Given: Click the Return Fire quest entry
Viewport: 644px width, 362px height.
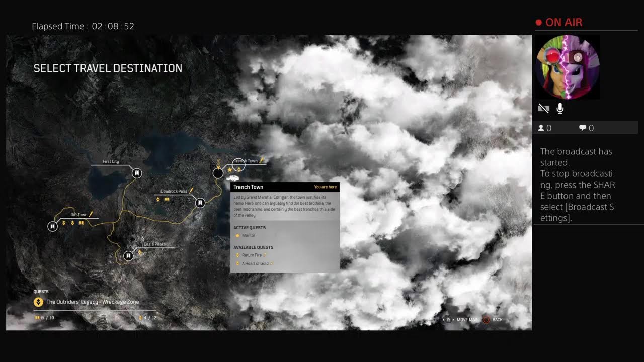Looking at the screenshot, I should [x=252, y=255].
